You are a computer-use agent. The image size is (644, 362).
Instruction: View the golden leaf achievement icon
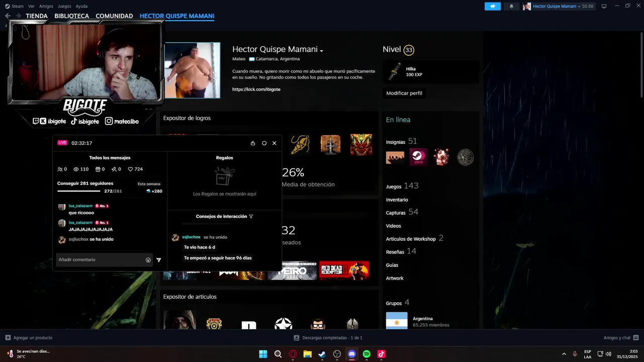(x=300, y=145)
